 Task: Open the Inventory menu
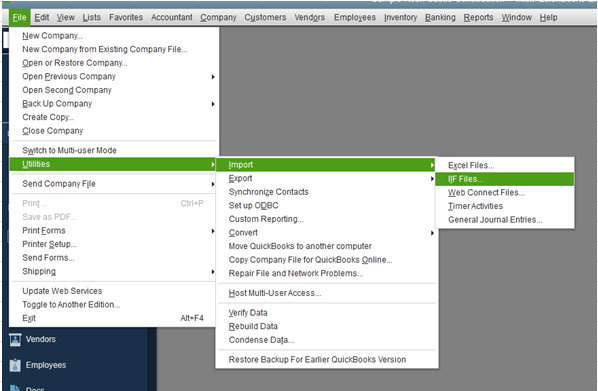pos(400,18)
